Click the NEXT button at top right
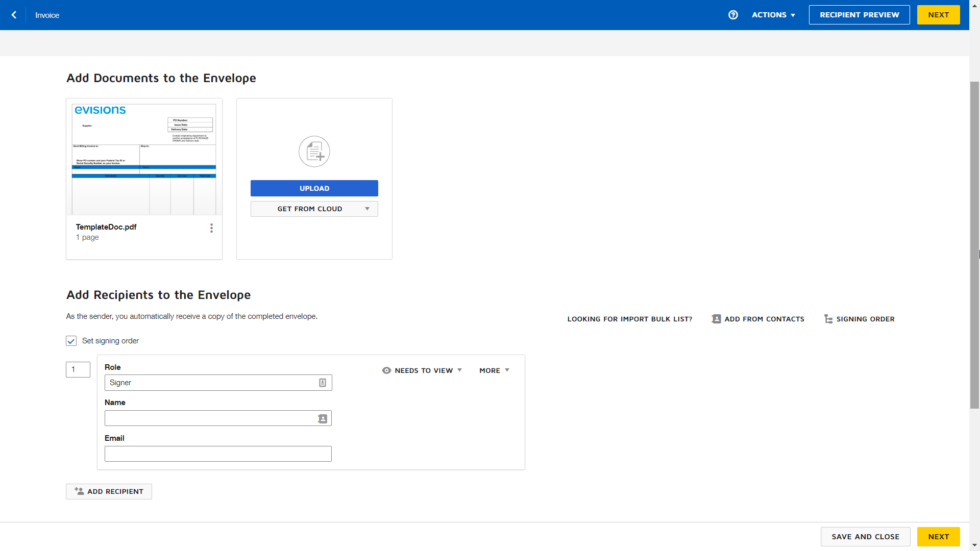This screenshot has width=980, height=551. click(939, 15)
